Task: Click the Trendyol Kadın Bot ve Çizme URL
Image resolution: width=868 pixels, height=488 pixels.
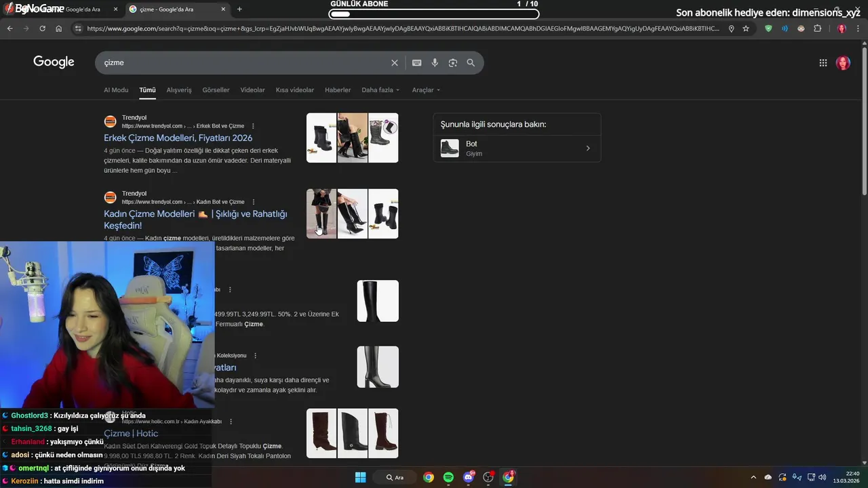Action: pyautogui.click(x=183, y=202)
